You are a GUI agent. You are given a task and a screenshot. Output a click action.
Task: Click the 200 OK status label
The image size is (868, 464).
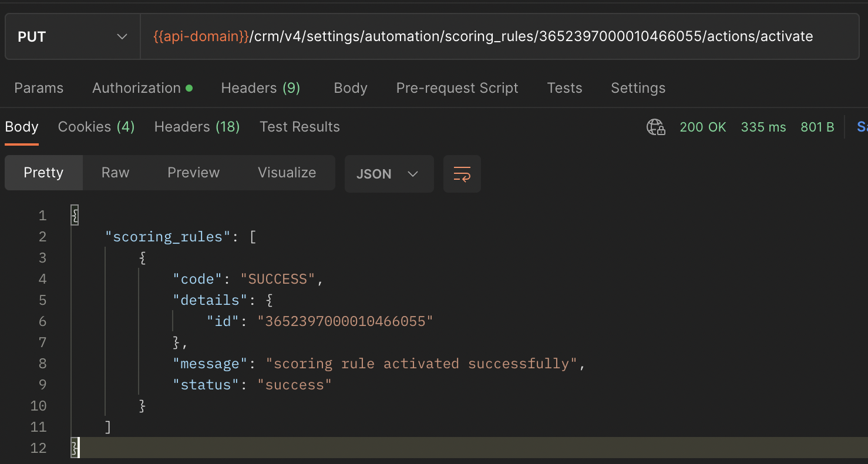pyautogui.click(x=702, y=127)
